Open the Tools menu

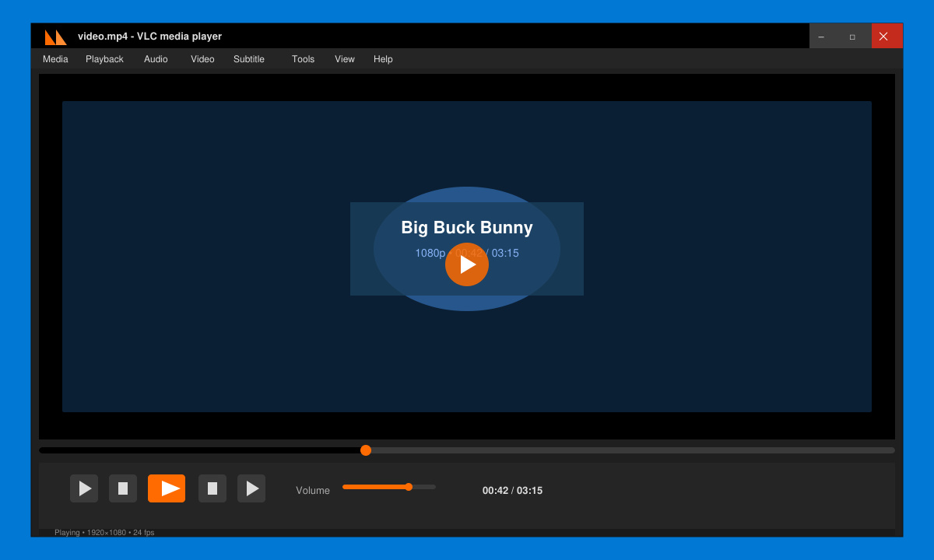coord(304,59)
